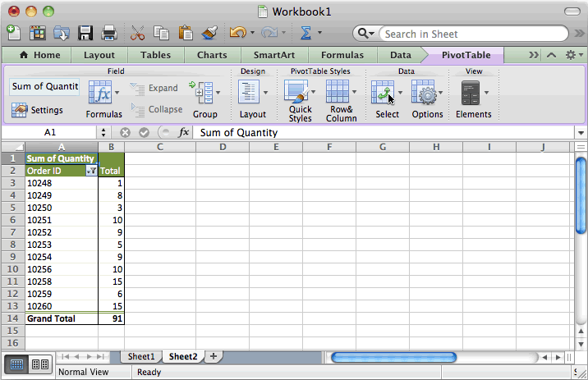Switch to Page Layout view icon
Image resolution: width=588 pixels, height=380 pixels.
pos(40,364)
